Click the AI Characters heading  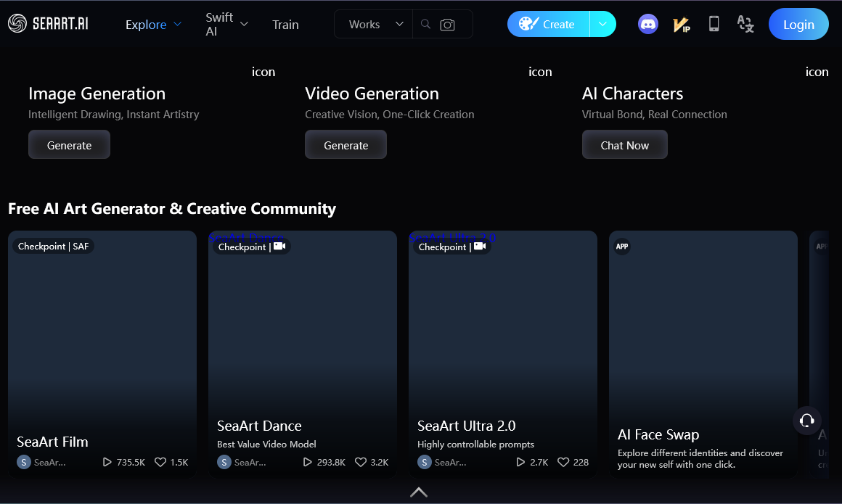coord(632,94)
